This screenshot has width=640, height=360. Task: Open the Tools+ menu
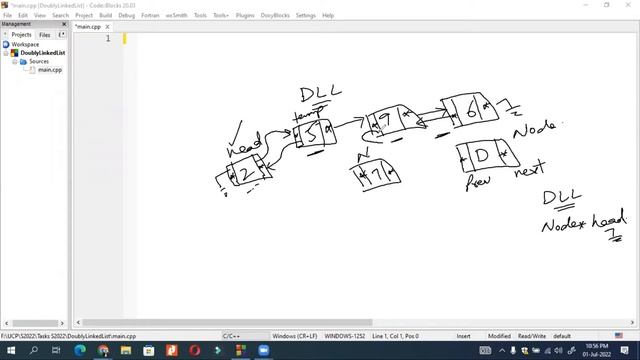(x=221, y=15)
